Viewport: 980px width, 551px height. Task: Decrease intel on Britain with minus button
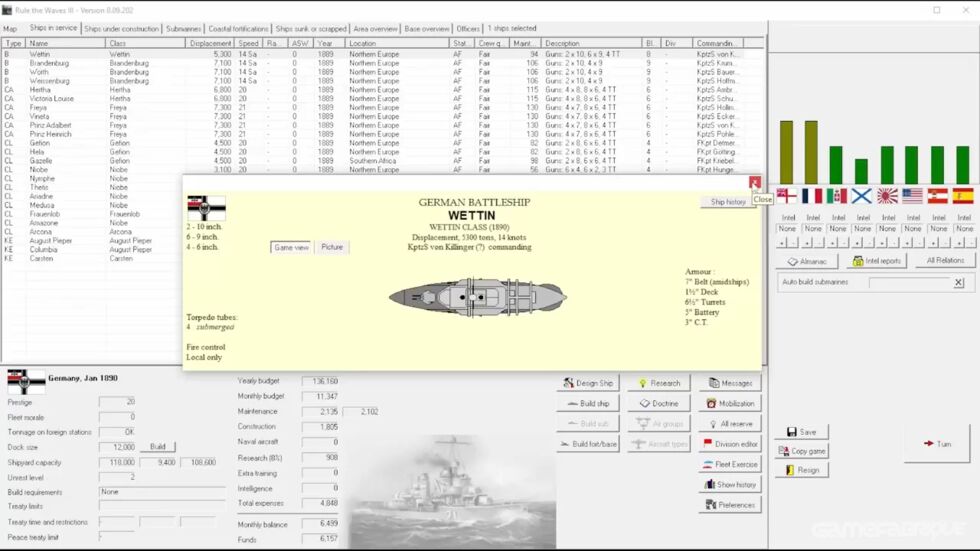tap(792, 242)
